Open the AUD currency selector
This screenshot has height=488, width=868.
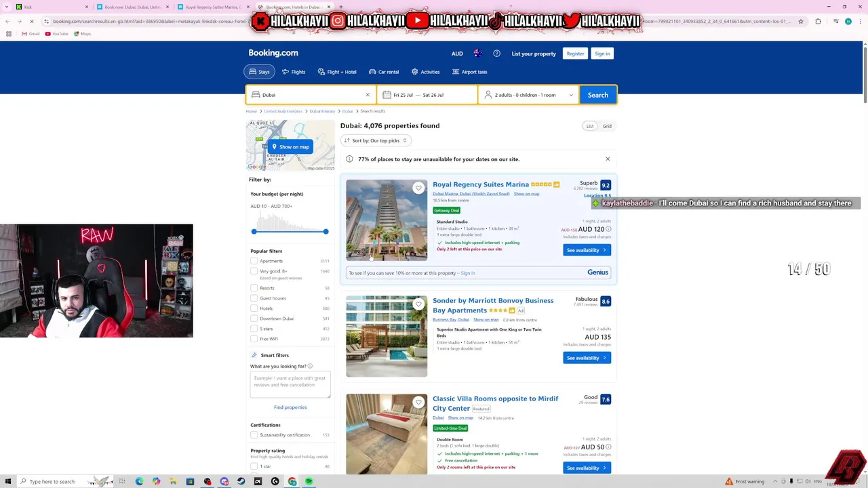coord(458,54)
